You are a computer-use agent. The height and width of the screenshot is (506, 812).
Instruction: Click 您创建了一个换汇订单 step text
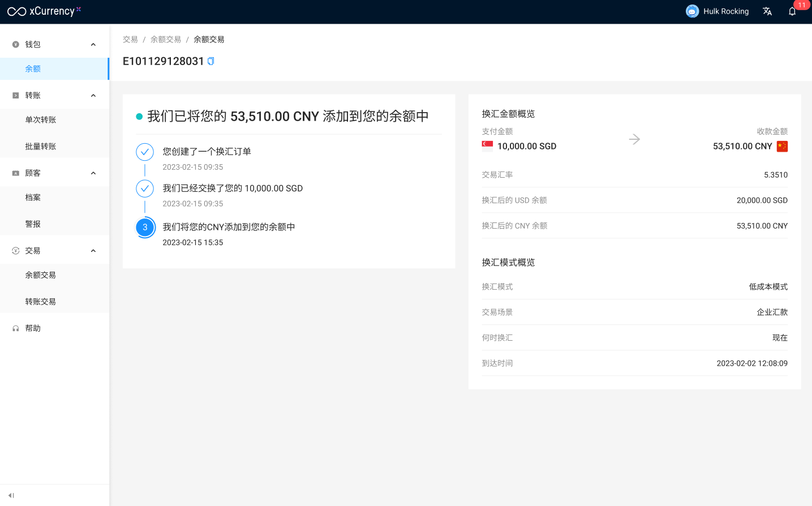207,152
